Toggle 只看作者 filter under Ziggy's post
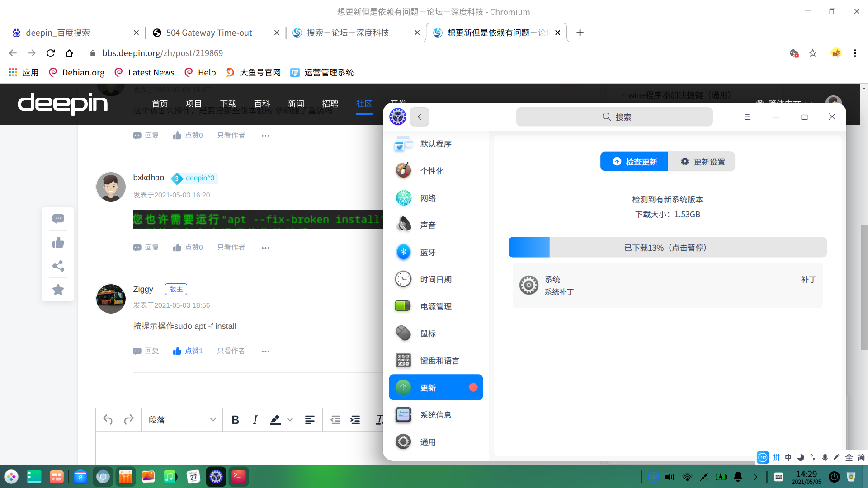868x488 pixels. coord(231,351)
